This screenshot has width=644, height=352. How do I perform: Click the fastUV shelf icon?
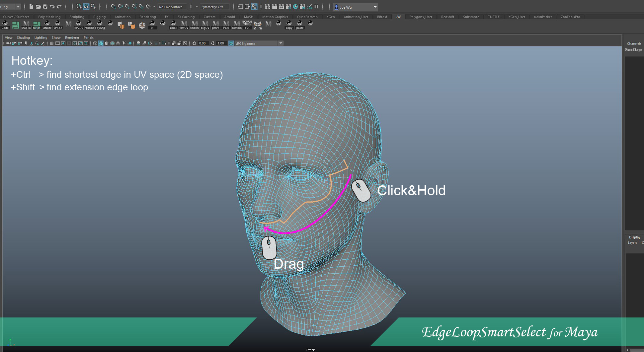tap(184, 25)
